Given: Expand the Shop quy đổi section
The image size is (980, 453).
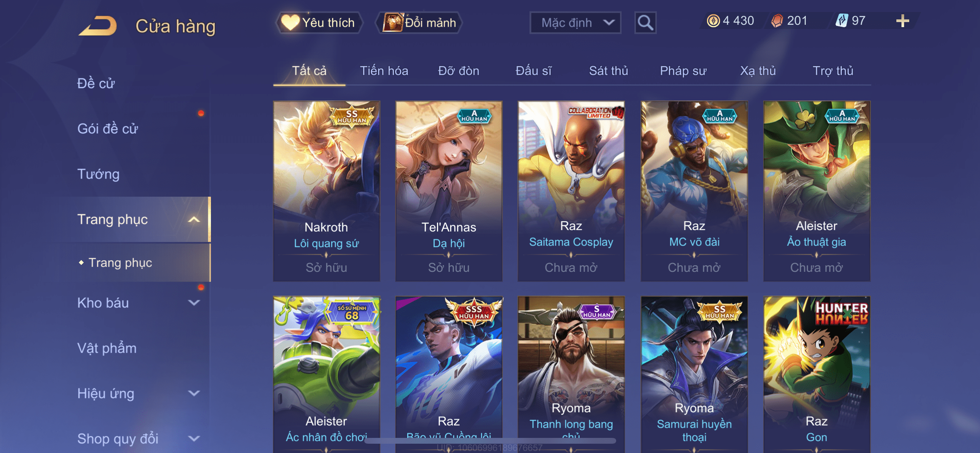Looking at the screenshot, I should pyautogui.click(x=194, y=439).
